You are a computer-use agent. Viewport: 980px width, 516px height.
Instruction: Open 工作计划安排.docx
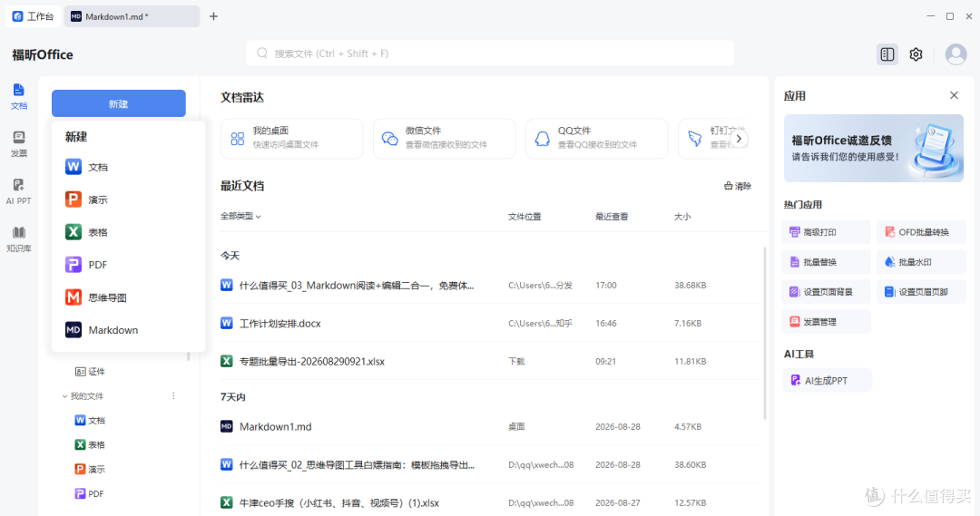click(x=490, y=323)
